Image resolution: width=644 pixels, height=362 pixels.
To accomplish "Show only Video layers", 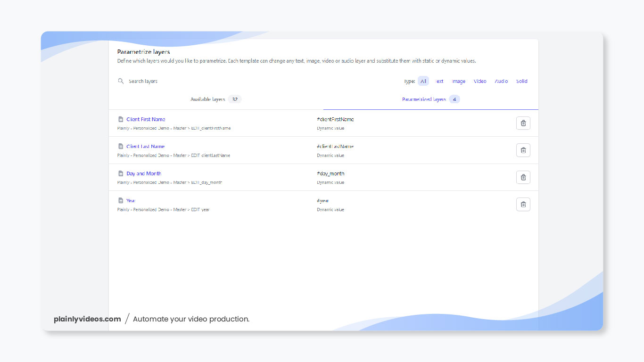I will coord(480,81).
